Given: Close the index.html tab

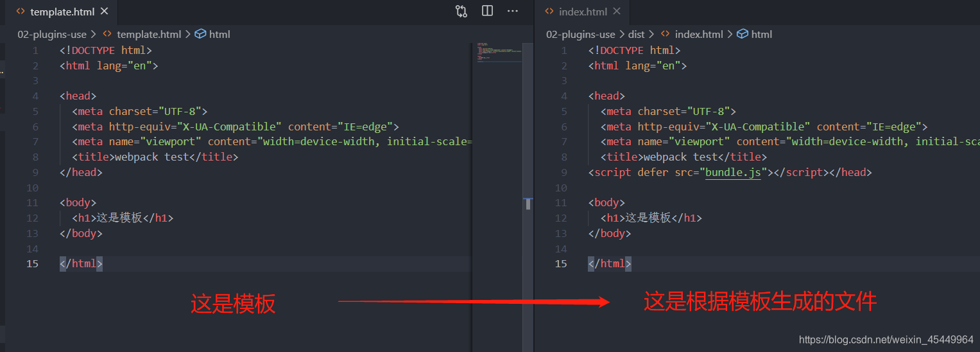Looking at the screenshot, I should pyautogui.click(x=617, y=12).
